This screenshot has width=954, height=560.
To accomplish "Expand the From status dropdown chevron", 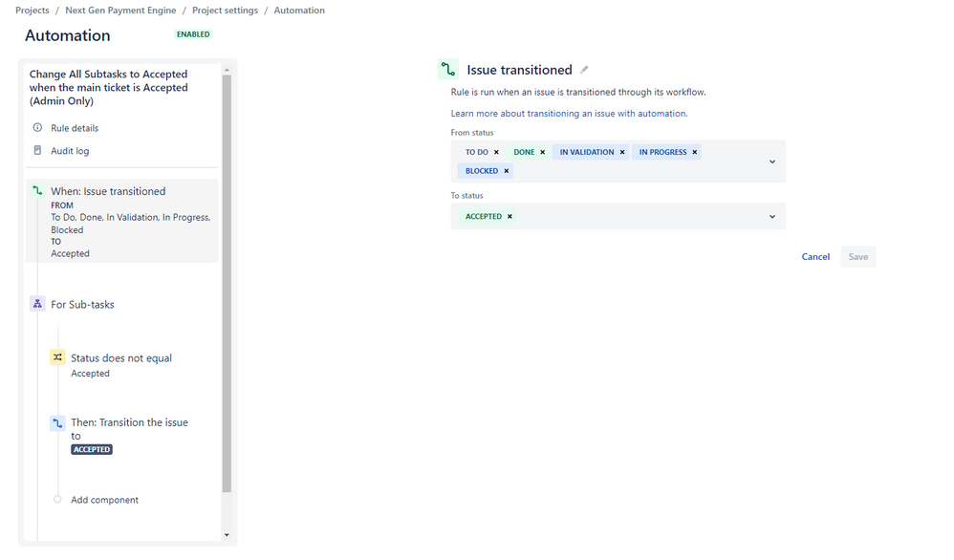I will (x=772, y=162).
